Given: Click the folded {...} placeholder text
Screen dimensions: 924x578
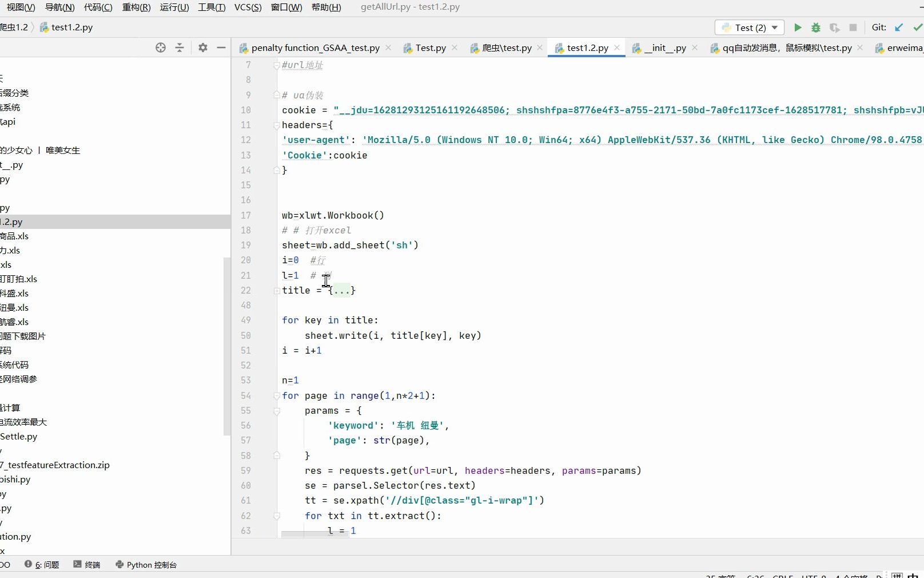Looking at the screenshot, I should click(342, 291).
